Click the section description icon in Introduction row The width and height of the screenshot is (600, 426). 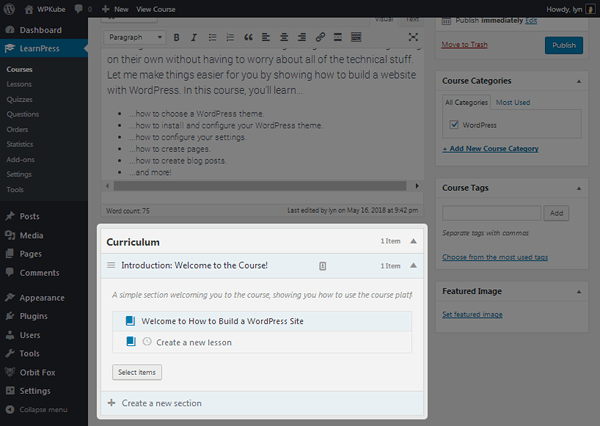(323, 266)
